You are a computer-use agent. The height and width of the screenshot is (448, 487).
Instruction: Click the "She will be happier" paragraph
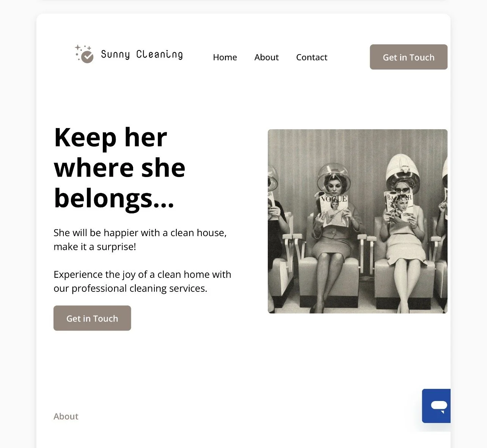pos(140,240)
